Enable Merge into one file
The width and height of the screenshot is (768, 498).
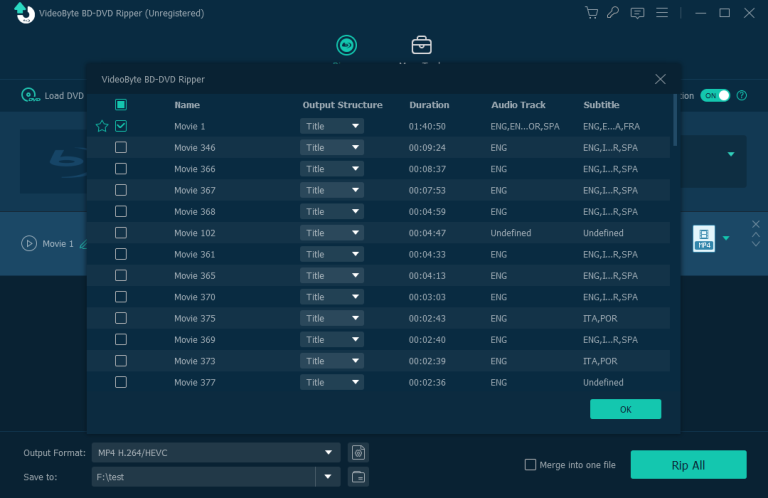tap(530, 465)
